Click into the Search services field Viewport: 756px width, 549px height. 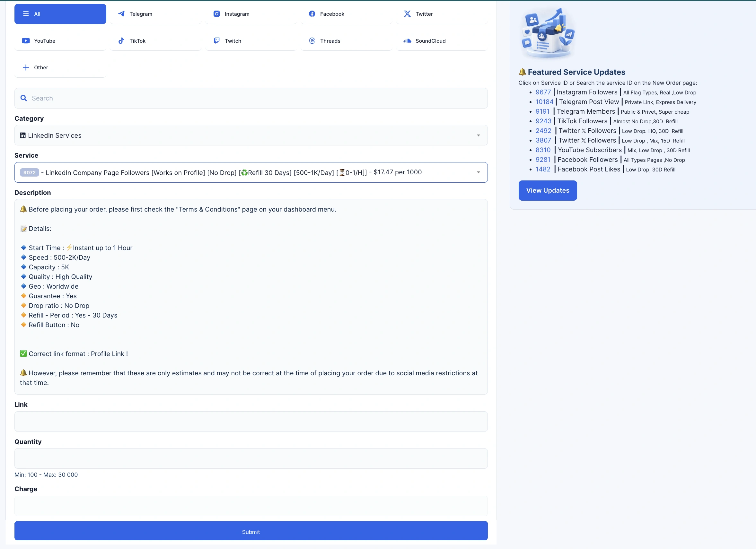[x=251, y=98]
